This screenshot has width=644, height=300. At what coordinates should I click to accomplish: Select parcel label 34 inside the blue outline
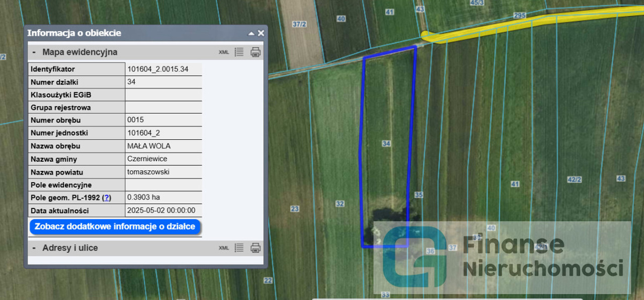click(386, 144)
